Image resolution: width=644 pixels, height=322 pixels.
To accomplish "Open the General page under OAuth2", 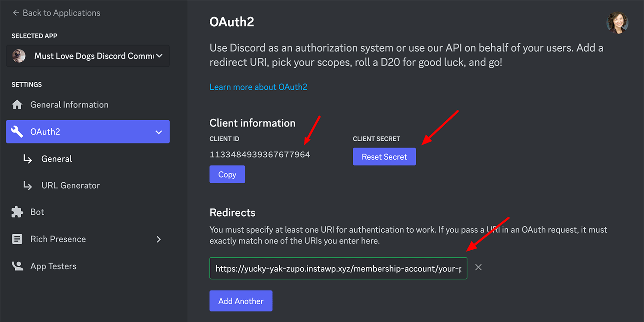I will [x=57, y=158].
